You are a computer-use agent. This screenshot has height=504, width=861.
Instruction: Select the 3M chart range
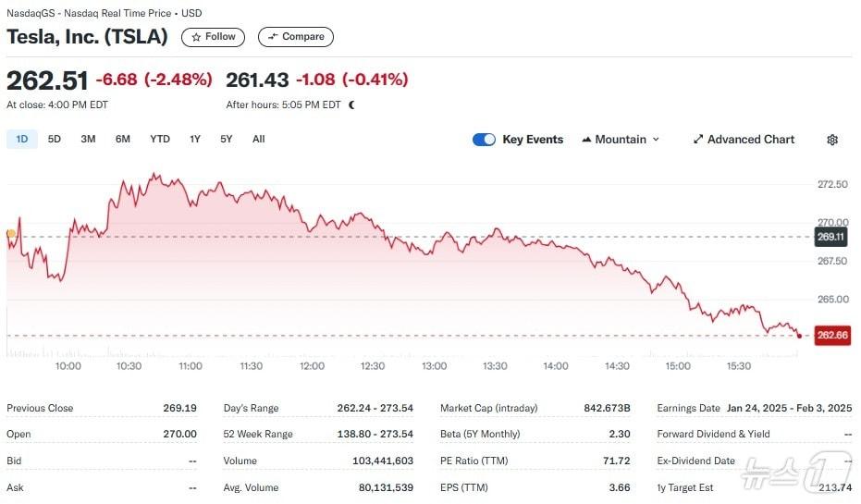pos(88,140)
